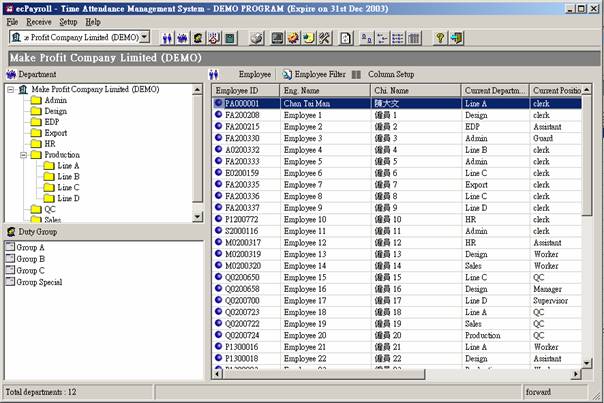Click the yellow import-arrow toolbar icon
The image size is (604, 403).
pyautogui.click(x=309, y=38)
